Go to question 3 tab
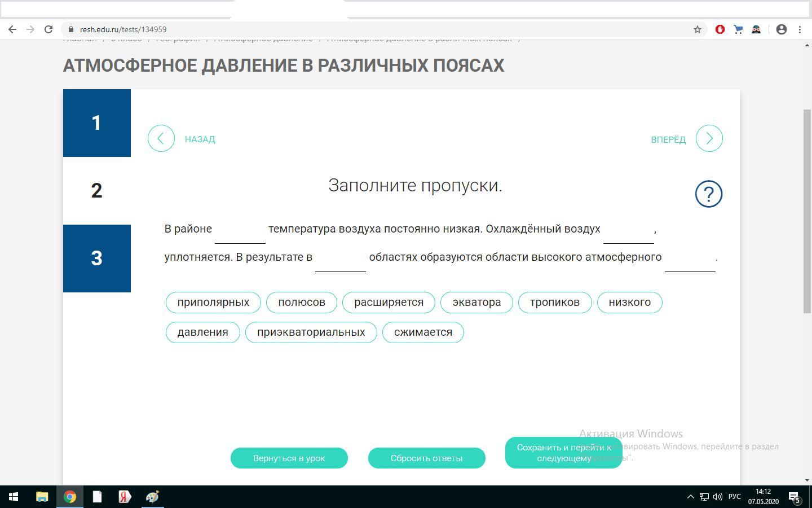Viewport: 812px width, 508px height. [x=97, y=259]
